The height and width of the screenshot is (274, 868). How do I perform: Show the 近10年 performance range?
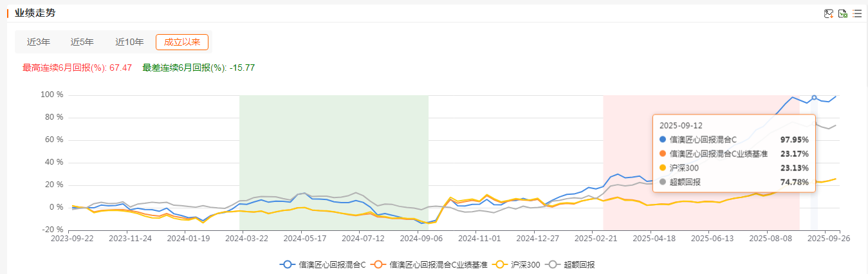[129, 42]
